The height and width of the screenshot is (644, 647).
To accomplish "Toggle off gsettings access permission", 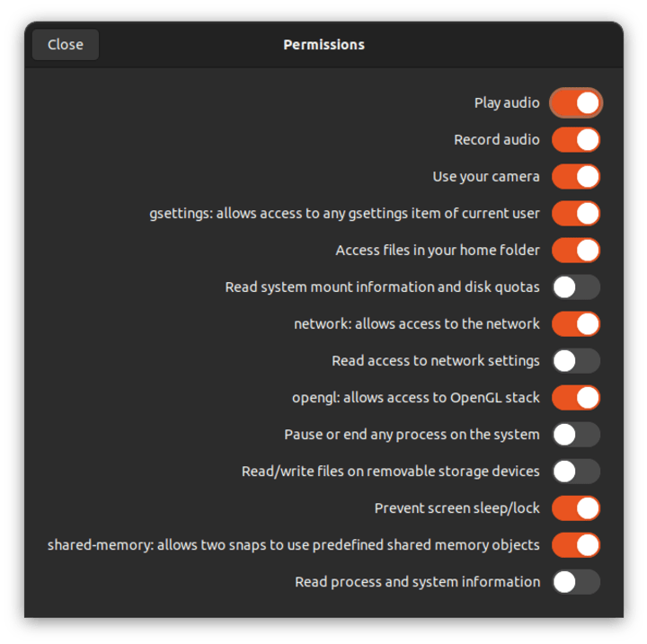I will pyautogui.click(x=576, y=214).
